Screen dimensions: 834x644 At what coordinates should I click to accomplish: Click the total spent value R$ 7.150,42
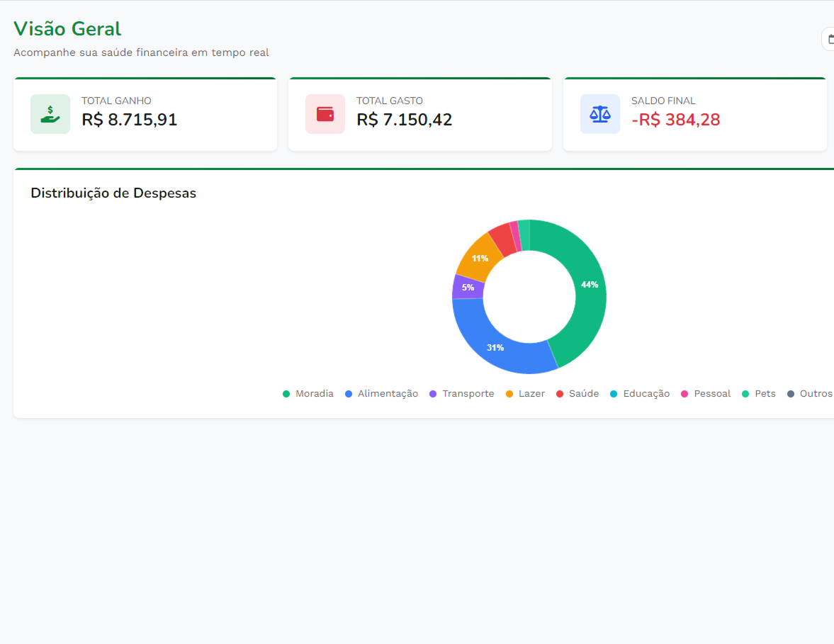point(404,120)
